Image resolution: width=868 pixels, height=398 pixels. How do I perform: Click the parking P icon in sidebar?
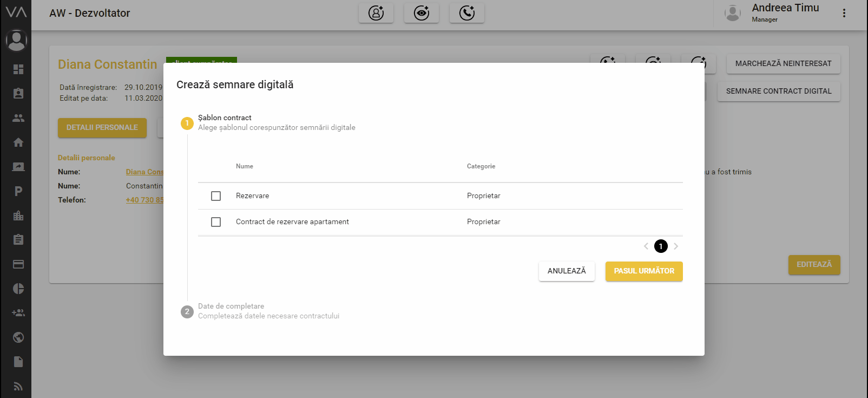18,191
